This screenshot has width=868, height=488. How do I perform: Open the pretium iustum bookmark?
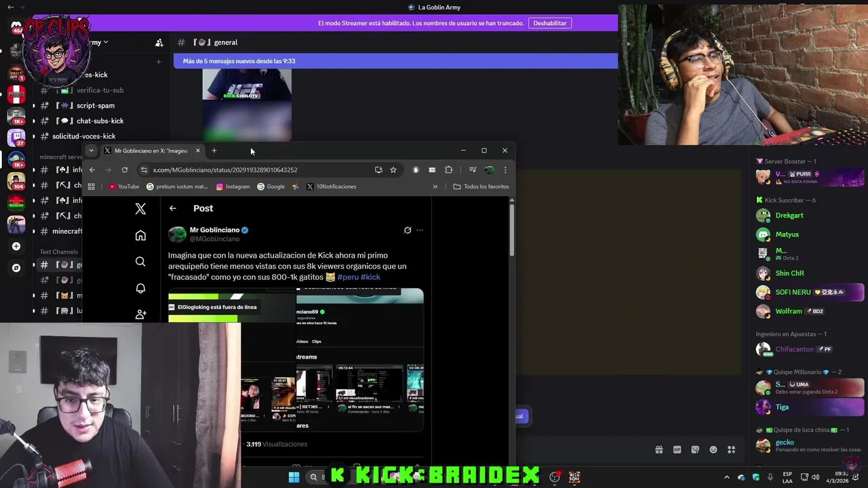177,186
